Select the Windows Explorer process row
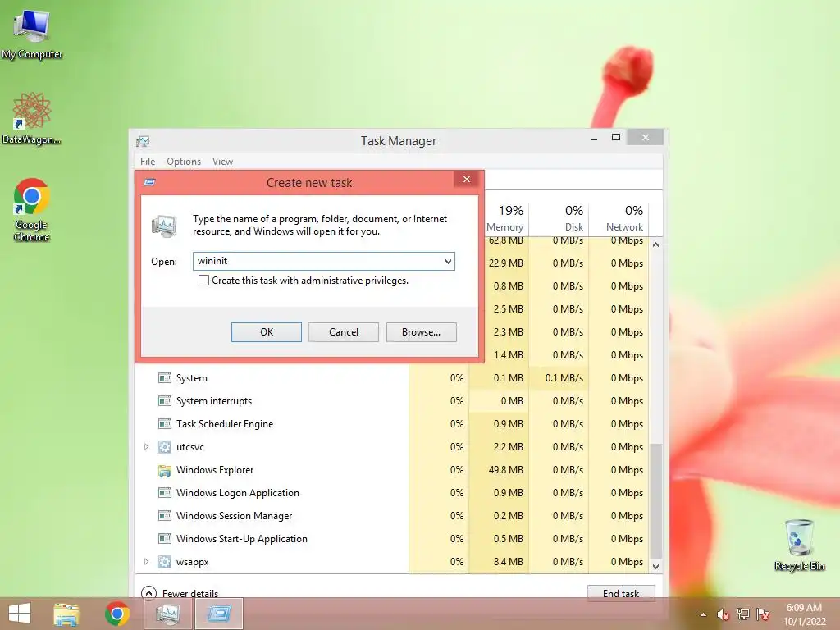 tap(391, 470)
